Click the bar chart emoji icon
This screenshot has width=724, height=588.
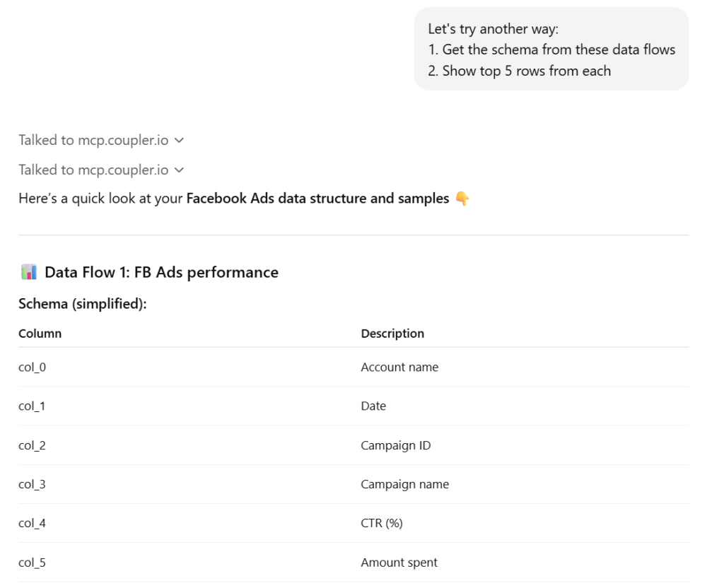[29, 272]
